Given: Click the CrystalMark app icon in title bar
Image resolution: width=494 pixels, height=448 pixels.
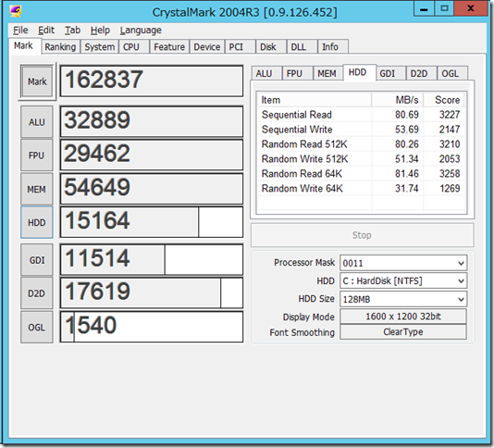Looking at the screenshot, I should tap(15, 11).
